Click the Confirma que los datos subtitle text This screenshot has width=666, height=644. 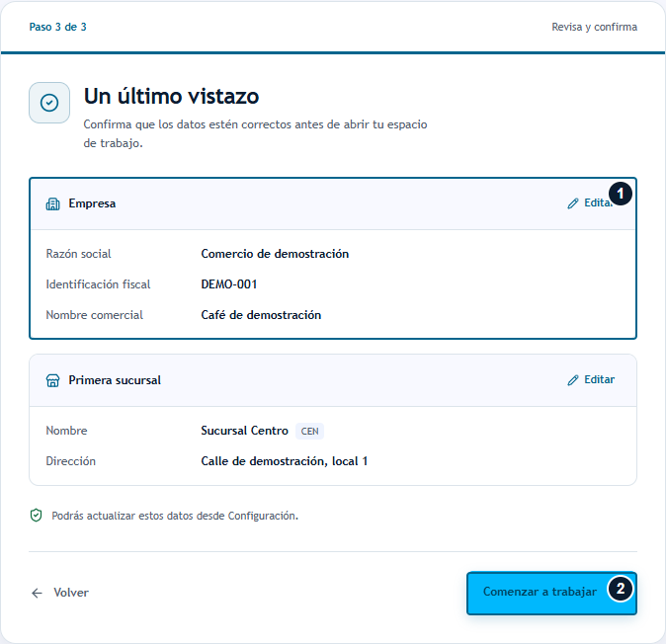[255, 133]
